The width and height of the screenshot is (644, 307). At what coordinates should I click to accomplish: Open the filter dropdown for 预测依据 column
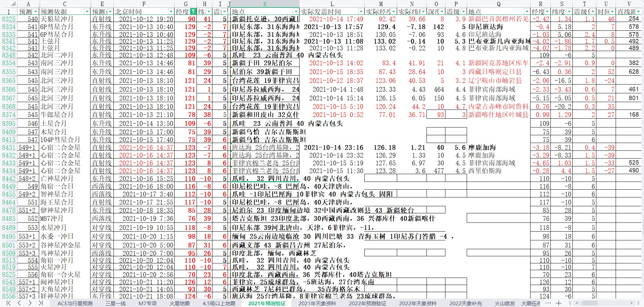click(87, 12)
